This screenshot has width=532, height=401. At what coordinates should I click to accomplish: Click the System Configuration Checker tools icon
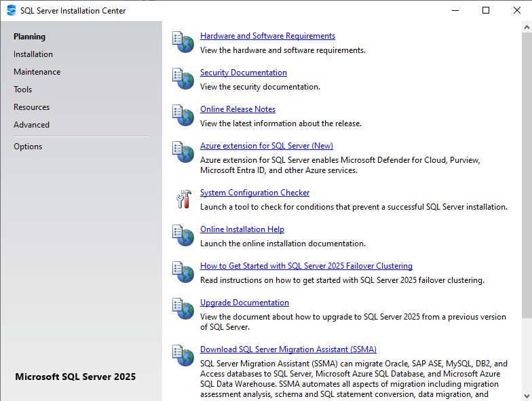183,199
